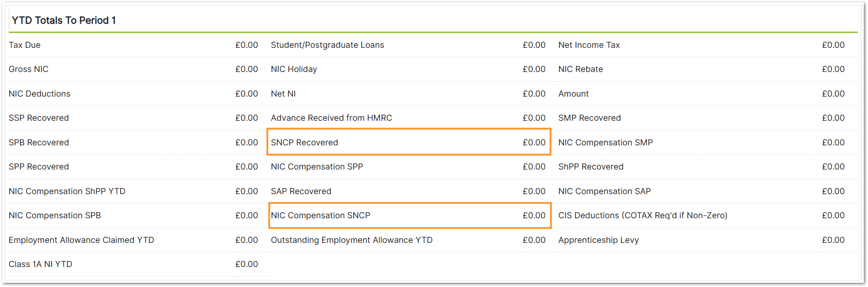This screenshot has height=287, width=868.
Task: Click the NIC Compensation SNCP value
Action: tap(534, 215)
